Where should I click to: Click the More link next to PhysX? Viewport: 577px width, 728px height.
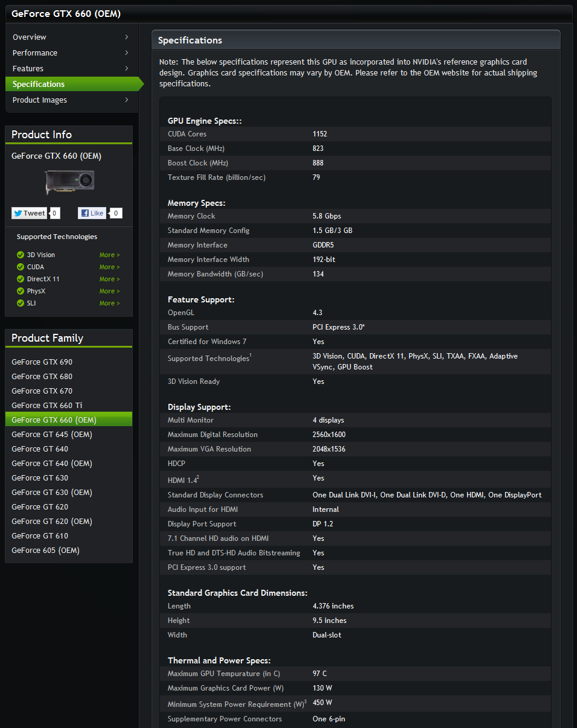(109, 291)
